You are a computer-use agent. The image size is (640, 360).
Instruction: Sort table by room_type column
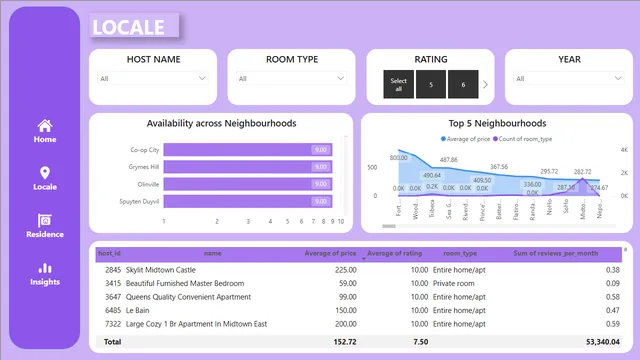pos(460,253)
